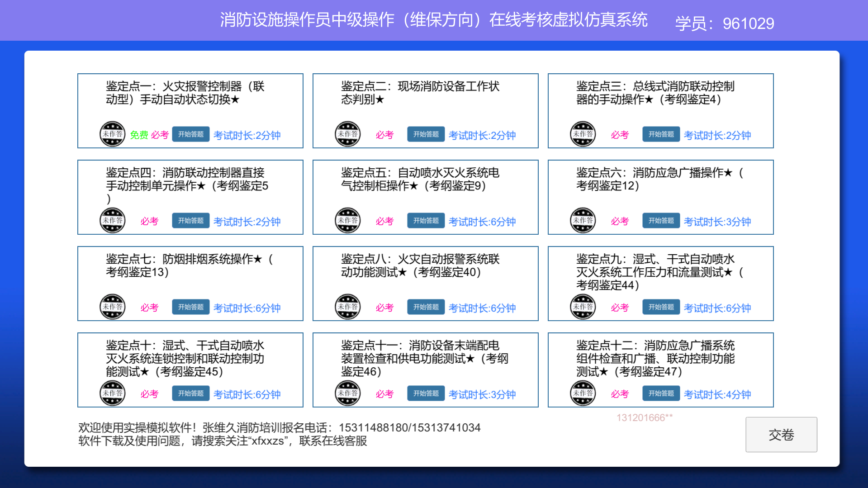Image resolution: width=868 pixels, height=488 pixels.
Task: Click the 未作答 stamp icon for 鉴定点十一
Action: (347, 393)
